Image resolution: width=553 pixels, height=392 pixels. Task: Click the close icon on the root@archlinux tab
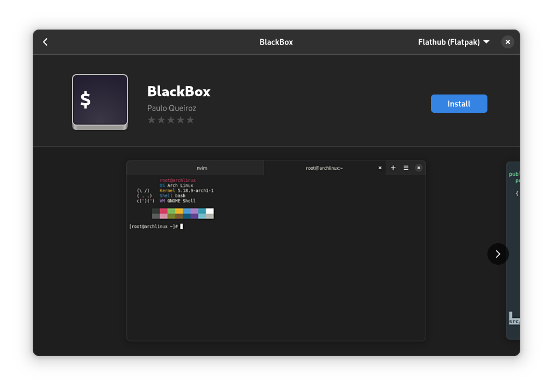point(380,168)
